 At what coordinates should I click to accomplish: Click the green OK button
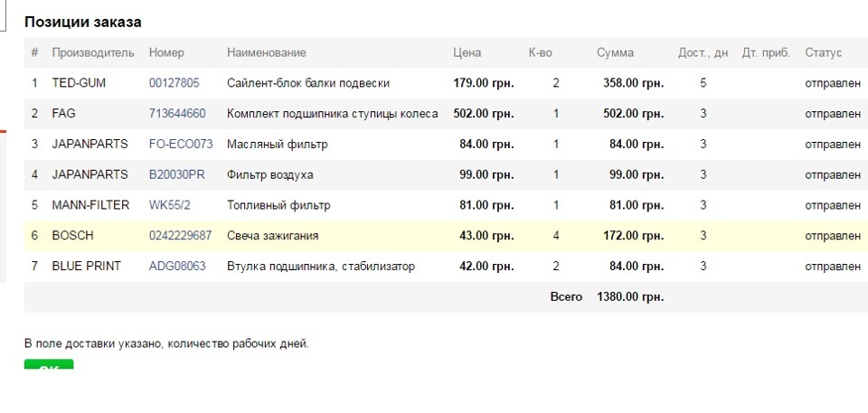[49, 364]
